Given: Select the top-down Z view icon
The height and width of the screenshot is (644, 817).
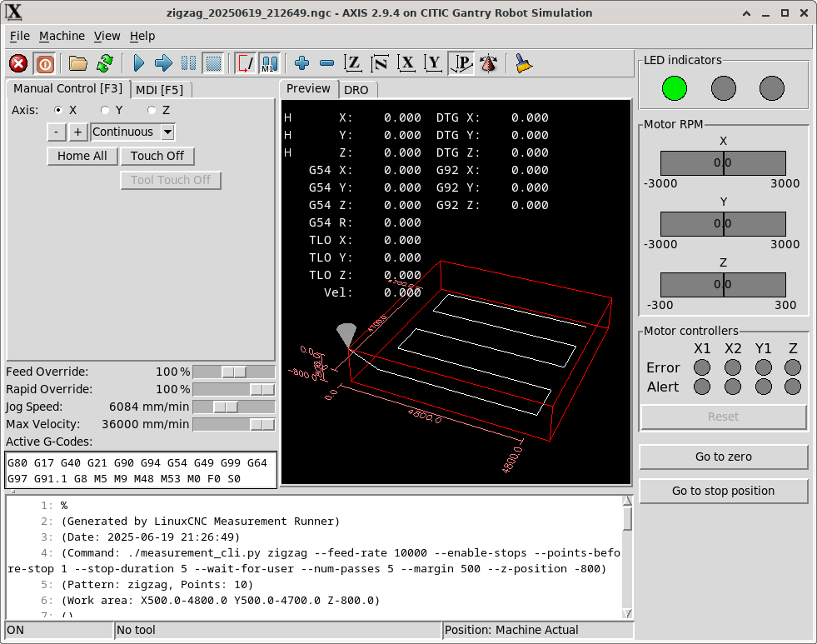Looking at the screenshot, I should 352,63.
